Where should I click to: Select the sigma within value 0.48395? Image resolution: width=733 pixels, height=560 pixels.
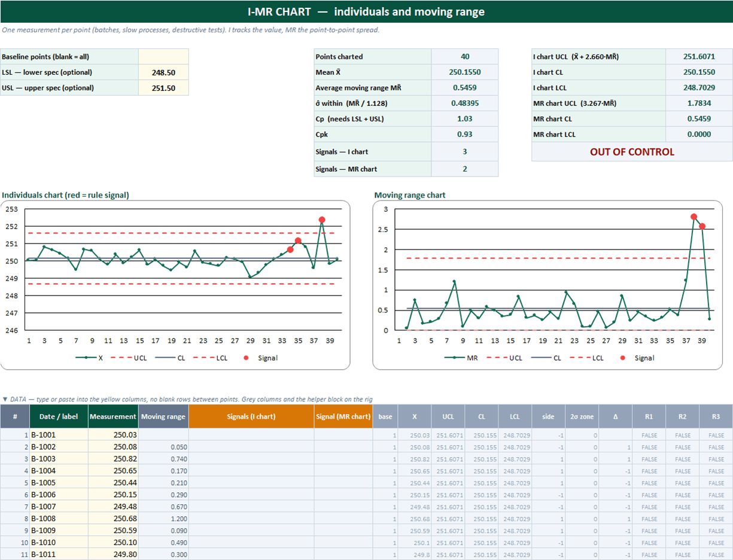tap(465, 103)
